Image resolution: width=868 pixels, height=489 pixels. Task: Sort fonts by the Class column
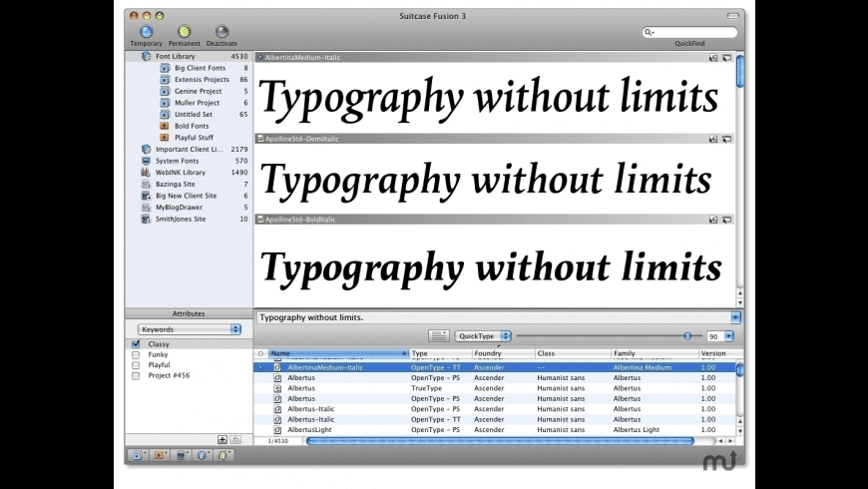pos(573,353)
